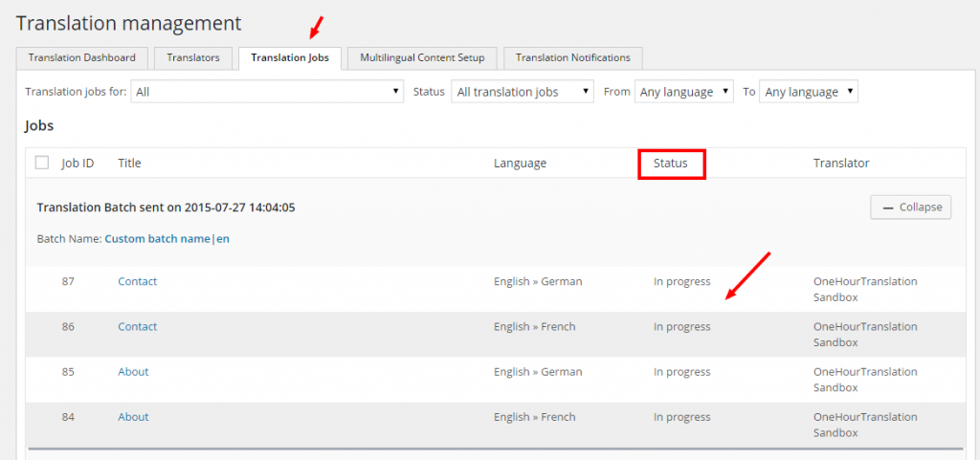Open the Status filter dropdown

(523, 92)
